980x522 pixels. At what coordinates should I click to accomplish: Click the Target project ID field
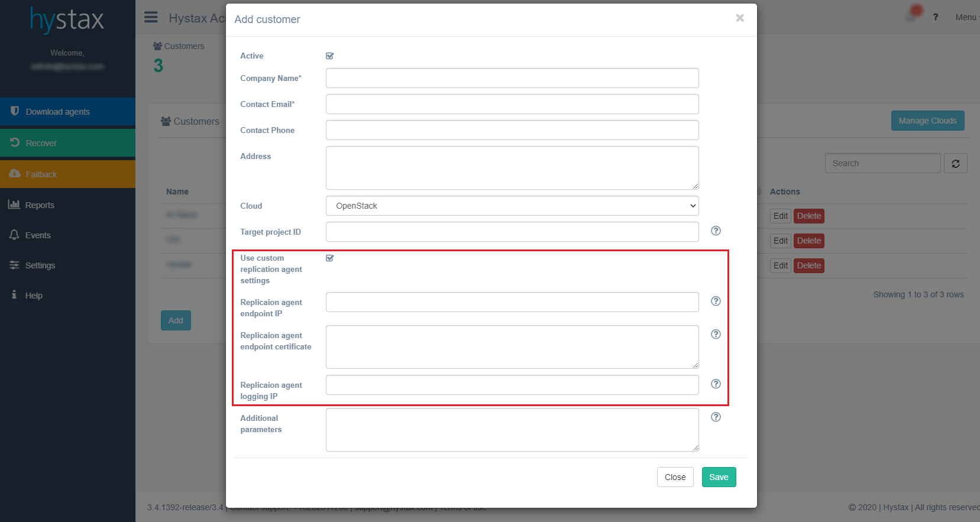512,232
